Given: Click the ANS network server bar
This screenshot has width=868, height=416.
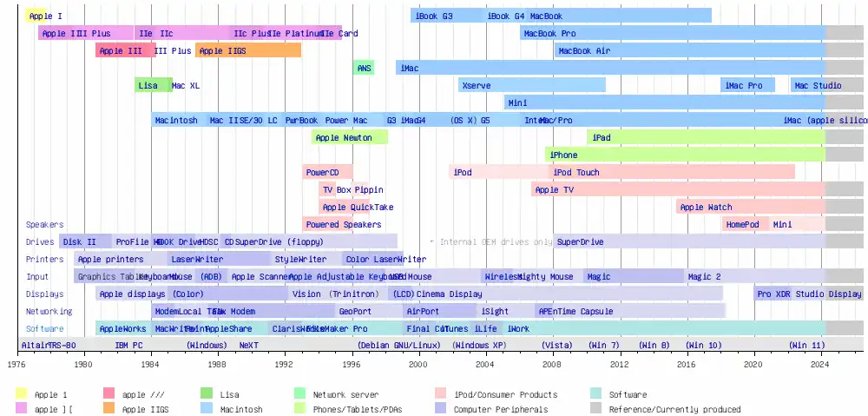Looking at the screenshot, I should [x=365, y=68].
